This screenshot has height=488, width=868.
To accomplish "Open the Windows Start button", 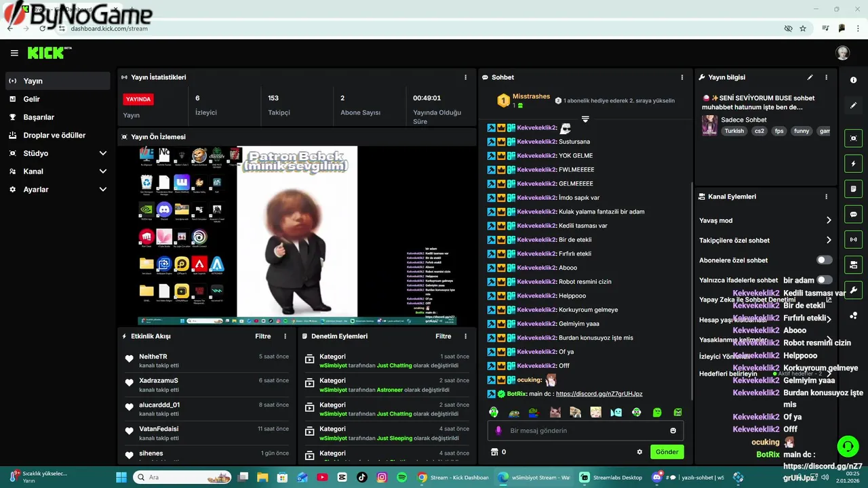I will coord(121,477).
